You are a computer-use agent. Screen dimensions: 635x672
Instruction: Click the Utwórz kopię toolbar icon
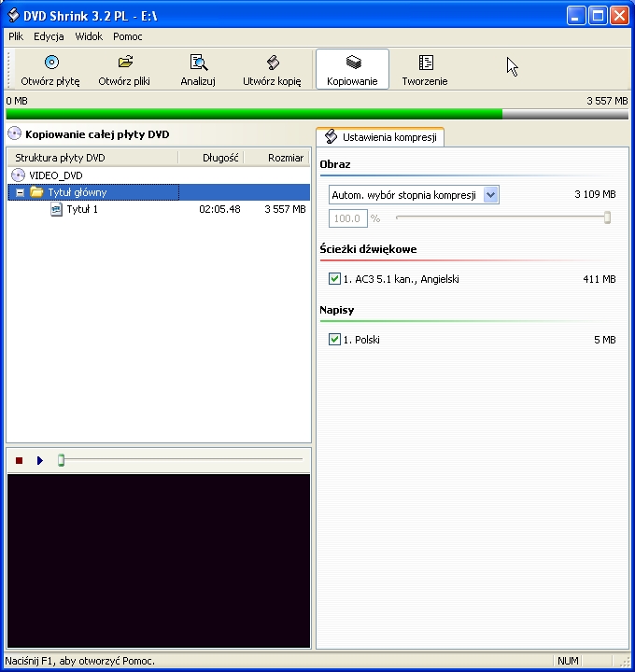(x=273, y=63)
